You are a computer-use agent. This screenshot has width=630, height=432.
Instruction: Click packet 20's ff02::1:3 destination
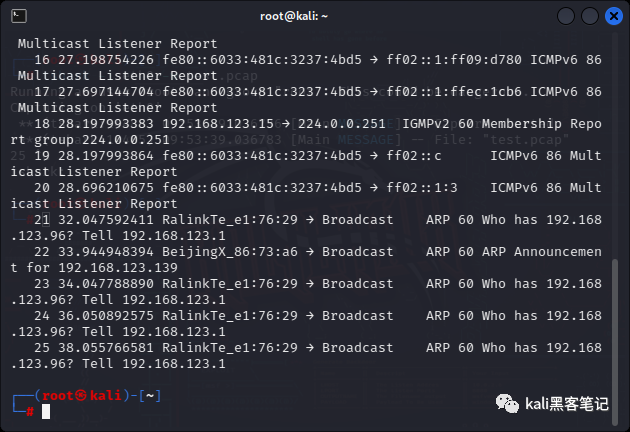pyautogui.click(x=422, y=188)
